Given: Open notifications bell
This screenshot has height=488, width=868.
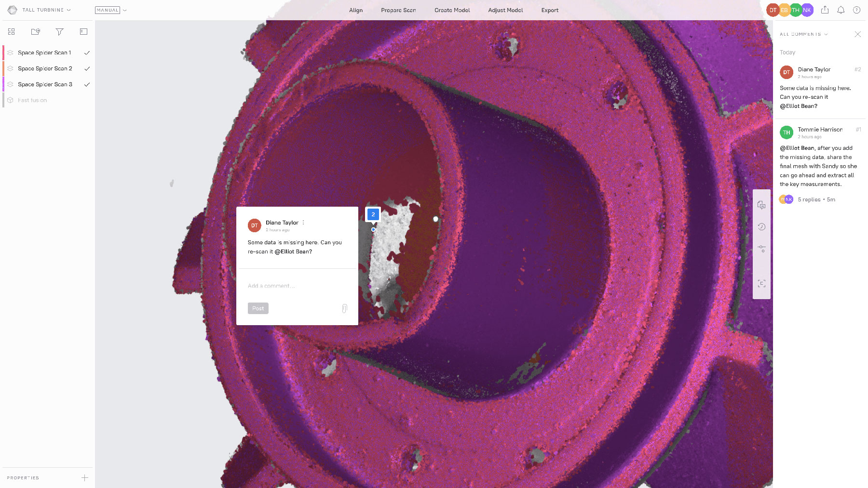Looking at the screenshot, I should point(841,10).
